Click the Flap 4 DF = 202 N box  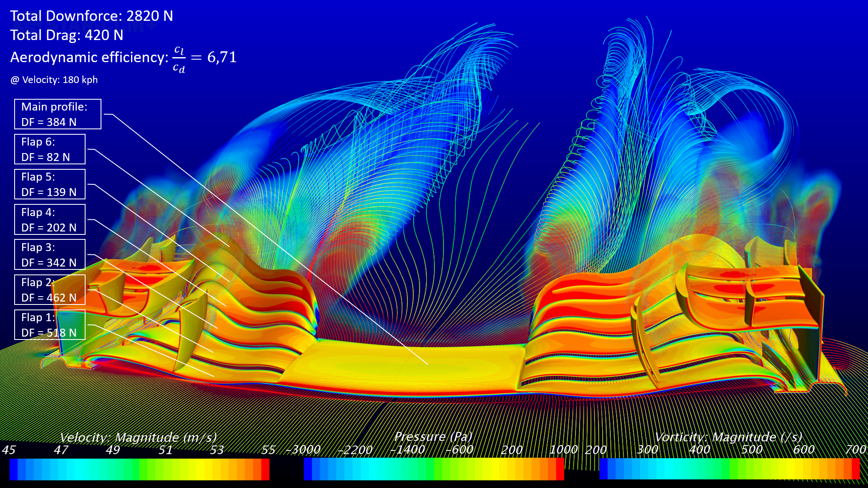pos(50,219)
